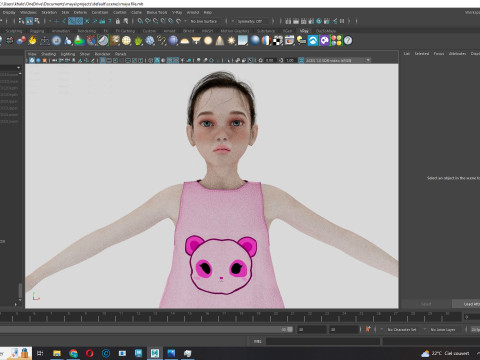
Task: Click the tri-color striped sphere shelf icon
Action: point(266,41)
